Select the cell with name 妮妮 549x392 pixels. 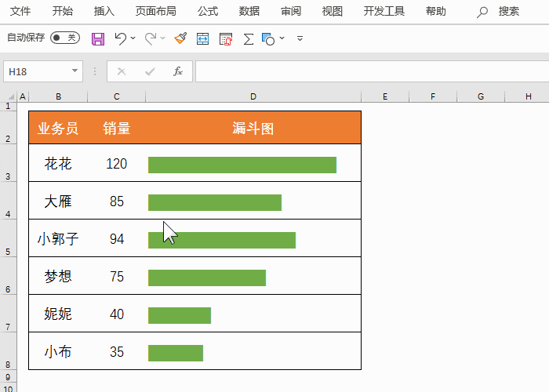click(x=58, y=314)
